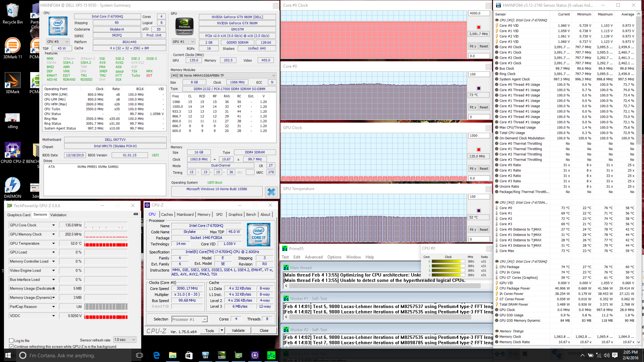
Task: Uncheck Continue refreshing in background option
Action: click(11, 347)
